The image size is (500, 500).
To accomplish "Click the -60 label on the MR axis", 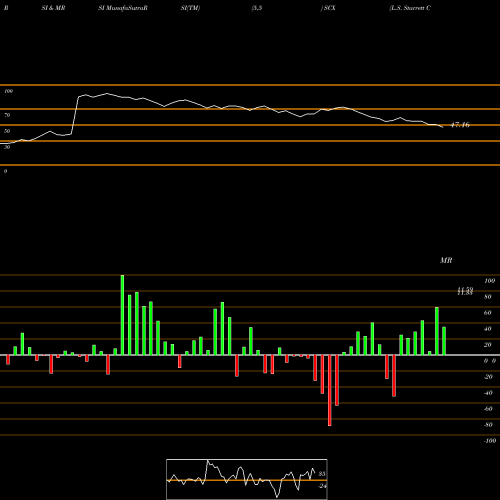I will click(x=488, y=409).
